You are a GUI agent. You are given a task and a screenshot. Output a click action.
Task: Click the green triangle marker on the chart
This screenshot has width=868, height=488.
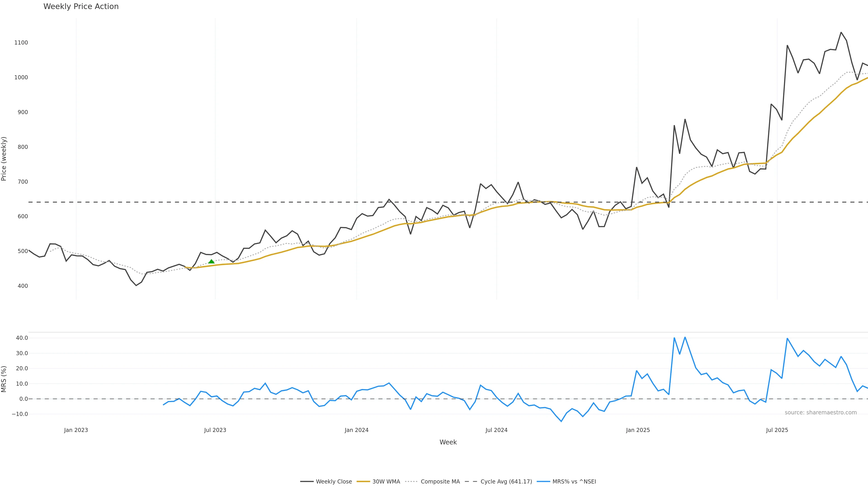[x=211, y=261]
